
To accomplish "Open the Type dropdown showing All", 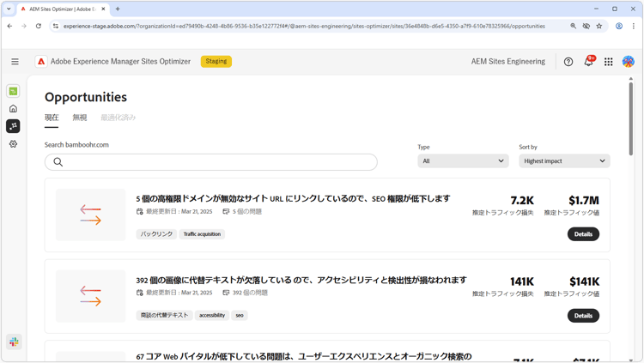I will pos(463,161).
